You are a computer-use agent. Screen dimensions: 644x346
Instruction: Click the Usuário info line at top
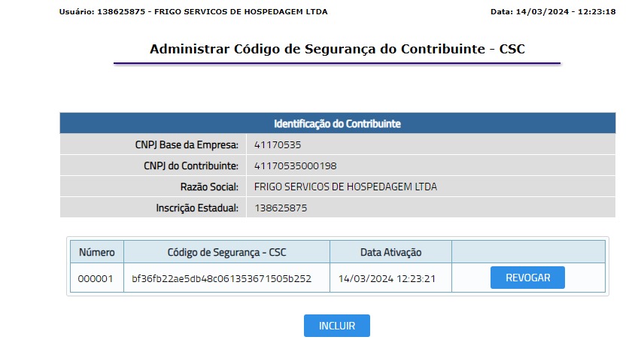(x=193, y=12)
